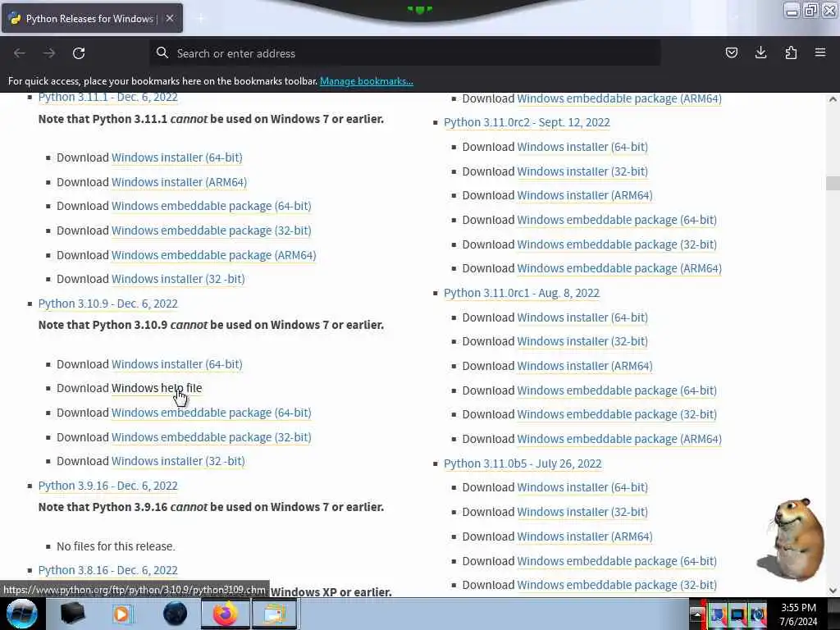Click the vertical scrollbar thumb
The width and height of the screenshot is (840, 630).
(833, 183)
